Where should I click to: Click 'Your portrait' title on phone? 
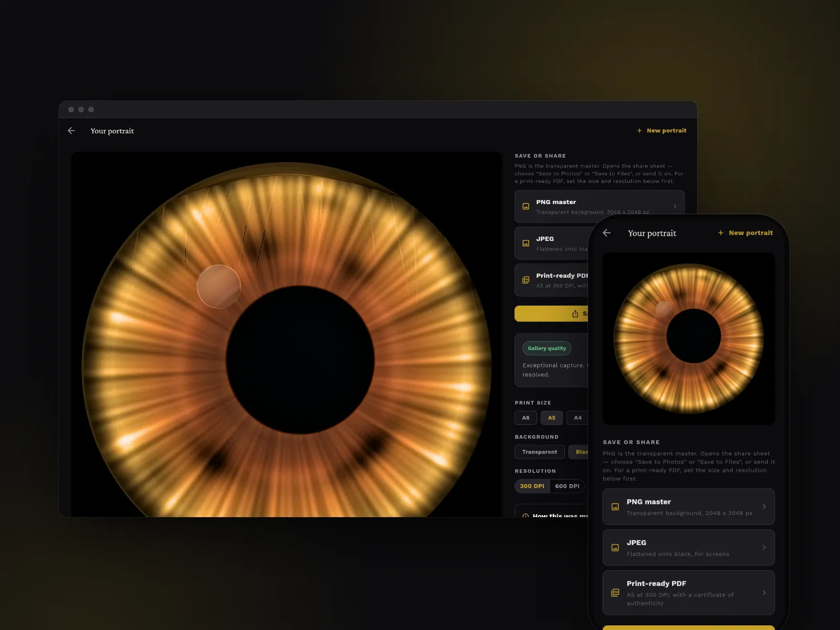[x=652, y=233]
